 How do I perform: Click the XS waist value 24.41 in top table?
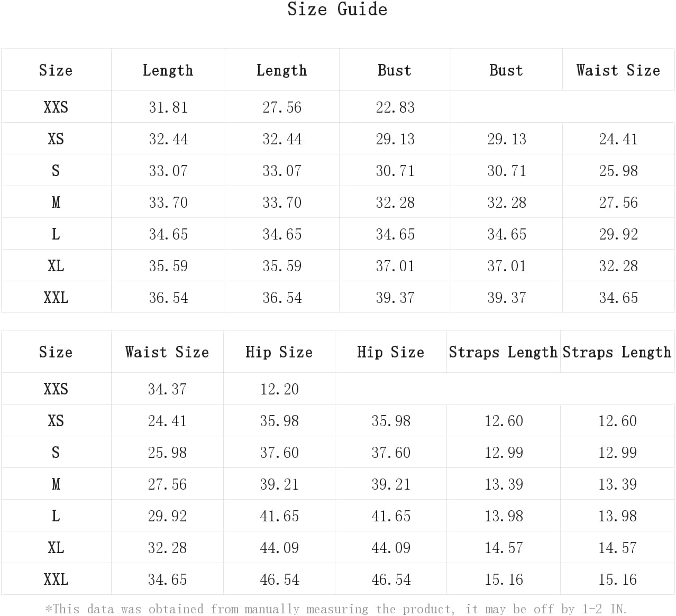618,139
